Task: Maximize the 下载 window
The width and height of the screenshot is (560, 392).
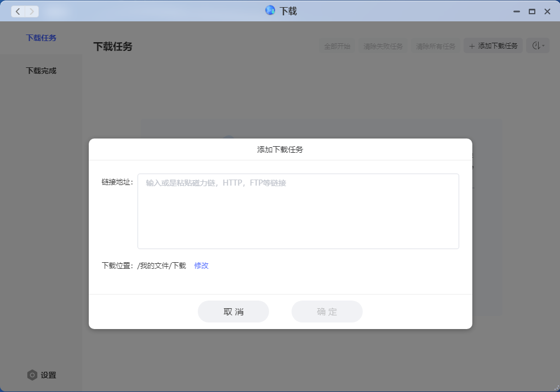Action: (x=532, y=11)
